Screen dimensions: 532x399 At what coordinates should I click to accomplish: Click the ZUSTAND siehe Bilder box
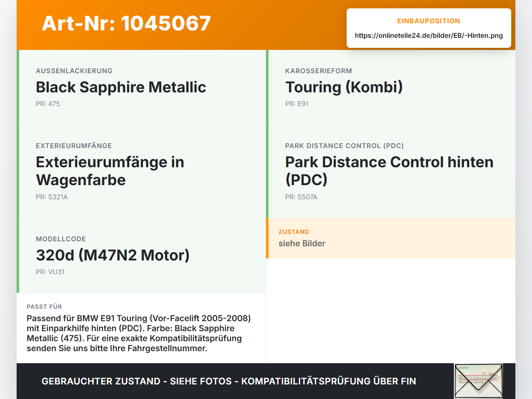click(x=391, y=238)
